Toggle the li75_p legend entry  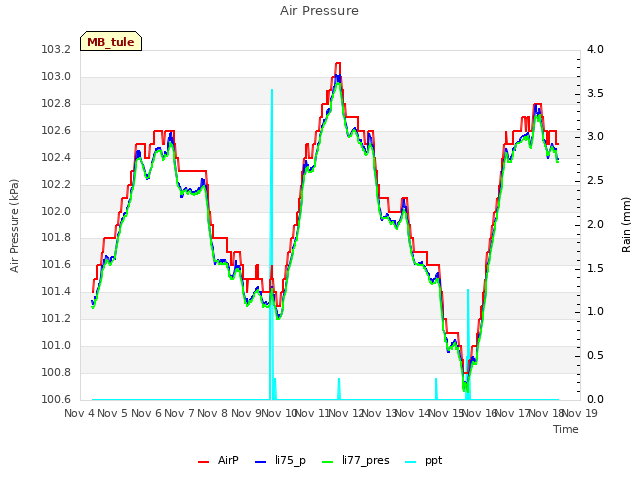pos(280,461)
